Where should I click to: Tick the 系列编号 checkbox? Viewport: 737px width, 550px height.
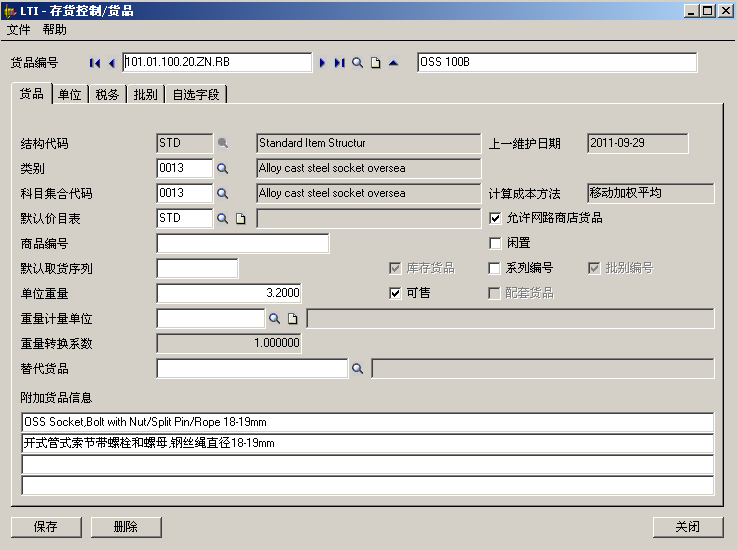(x=495, y=268)
